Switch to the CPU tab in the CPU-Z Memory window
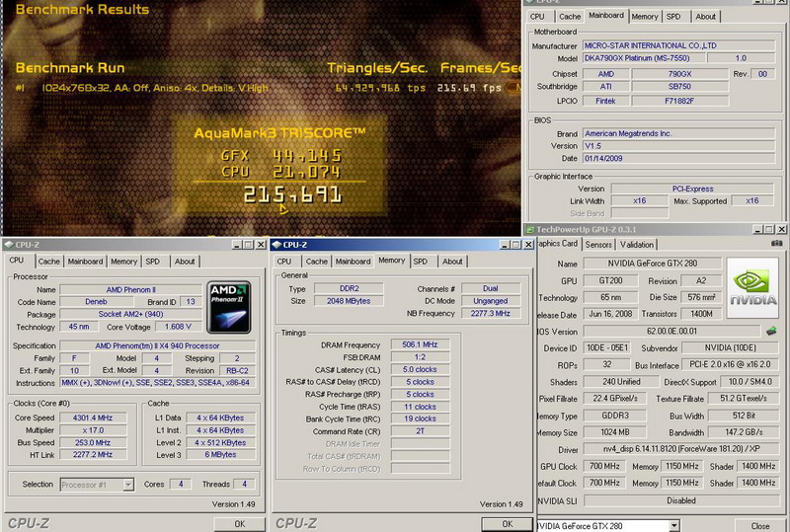The width and height of the screenshot is (790, 532). [284, 262]
